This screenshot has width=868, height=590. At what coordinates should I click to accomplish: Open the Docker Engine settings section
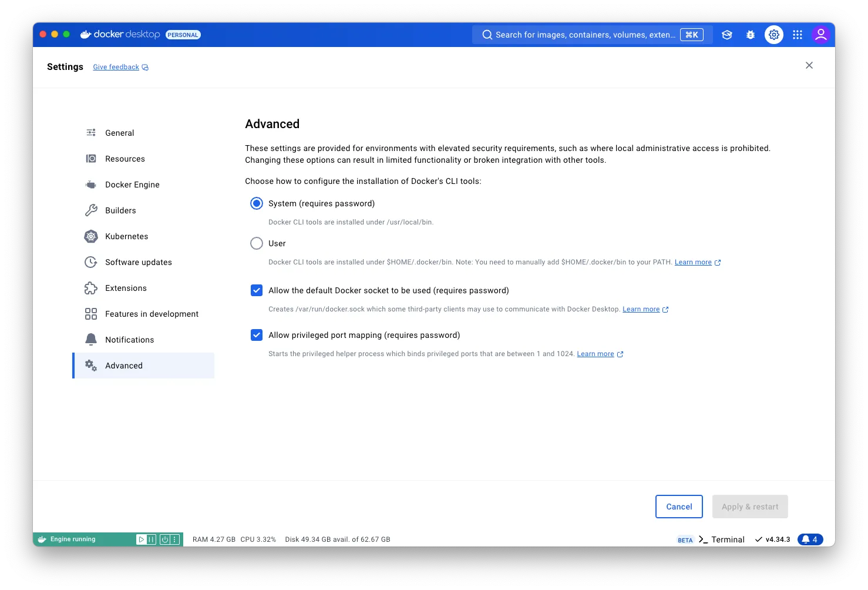click(x=143, y=185)
